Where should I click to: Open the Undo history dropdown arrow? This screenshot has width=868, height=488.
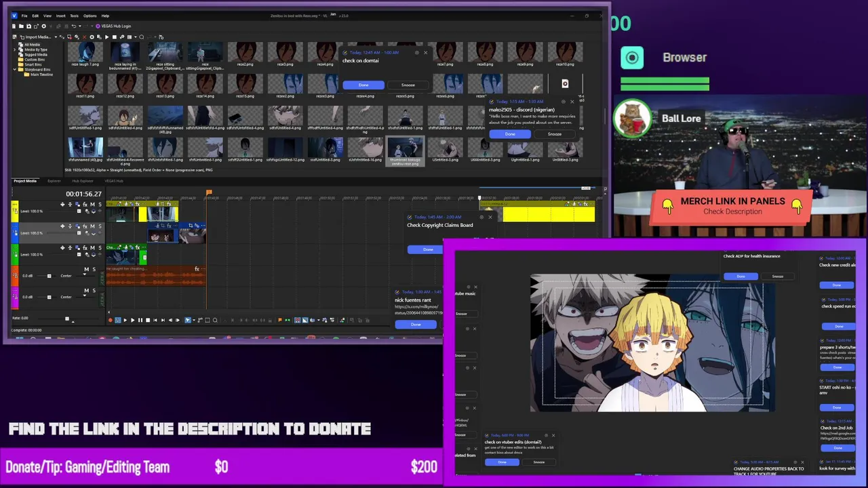[79, 26]
